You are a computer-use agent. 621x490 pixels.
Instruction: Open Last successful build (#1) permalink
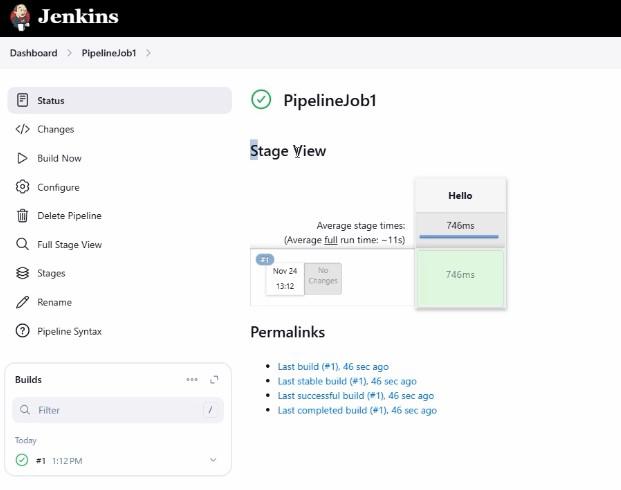click(x=356, y=396)
